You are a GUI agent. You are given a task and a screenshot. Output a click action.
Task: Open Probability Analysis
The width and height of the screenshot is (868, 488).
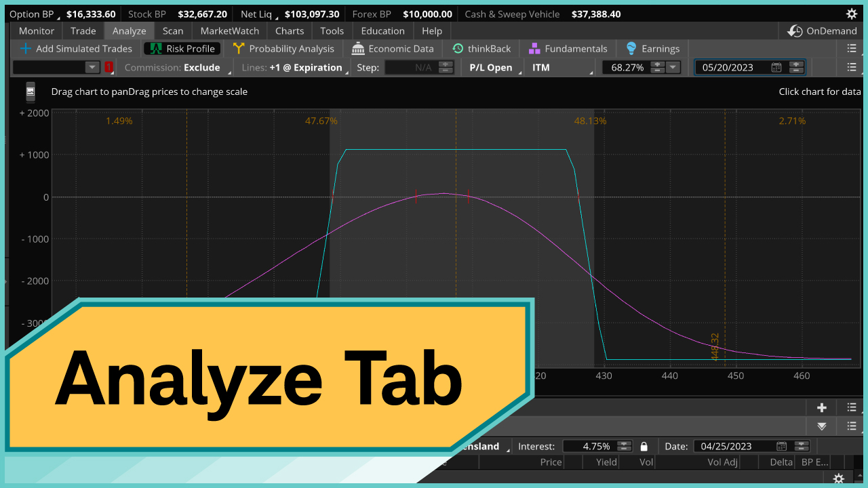[283, 49]
